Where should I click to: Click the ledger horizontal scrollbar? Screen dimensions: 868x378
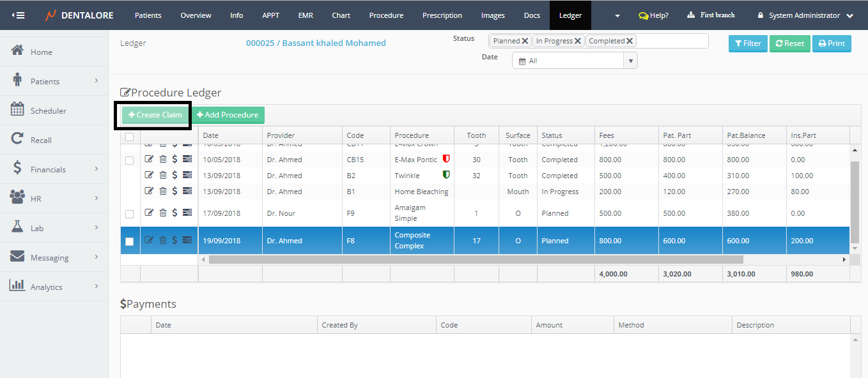(x=476, y=260)
